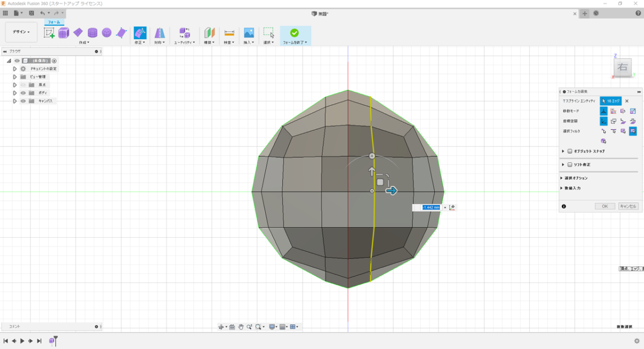The height and width of the screenshot is (349, 644).
Task: Enable the ソフト修正 checkbox
Action: 570,165
